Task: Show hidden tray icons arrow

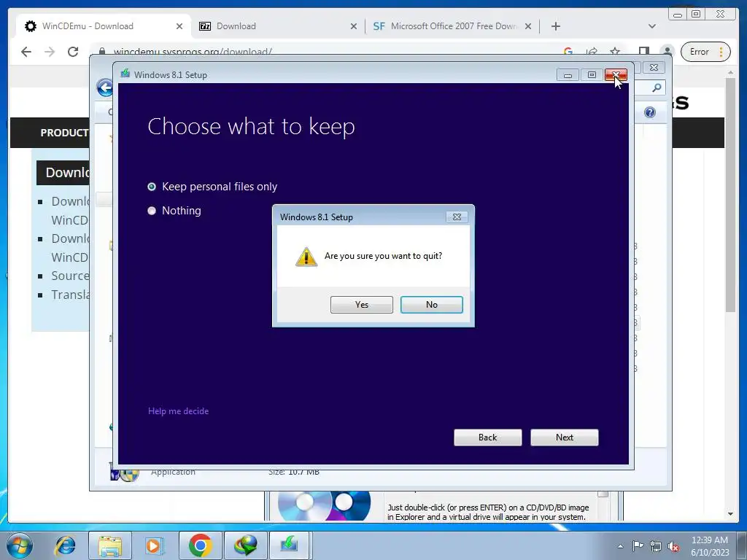Action: 620,546
